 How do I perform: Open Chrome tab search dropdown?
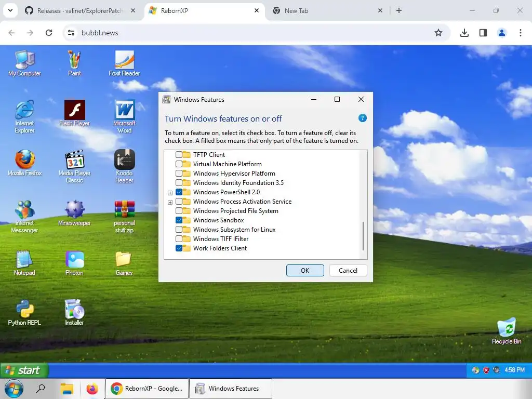[x=10, y=10]
